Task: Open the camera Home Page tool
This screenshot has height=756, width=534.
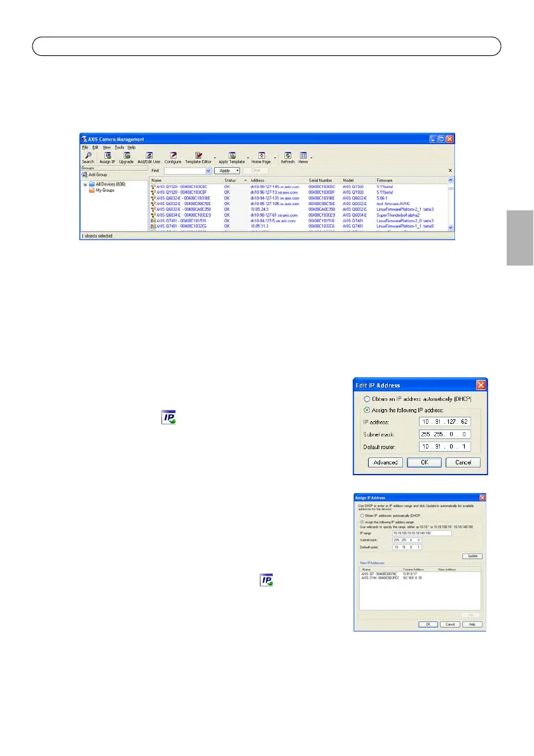Action: pos(261,158)
